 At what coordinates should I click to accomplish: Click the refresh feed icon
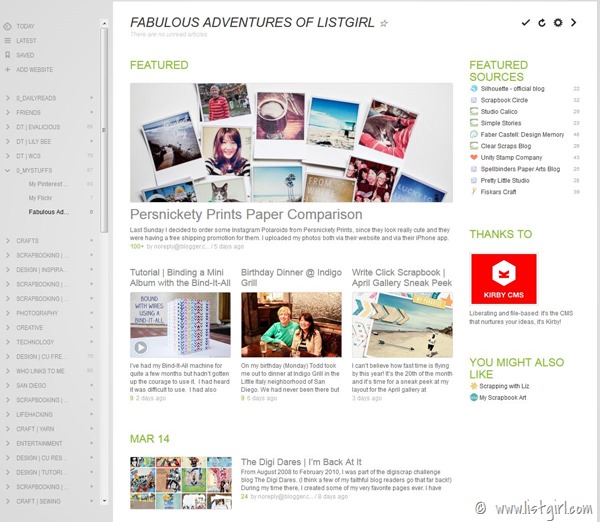tap(542, 23)
